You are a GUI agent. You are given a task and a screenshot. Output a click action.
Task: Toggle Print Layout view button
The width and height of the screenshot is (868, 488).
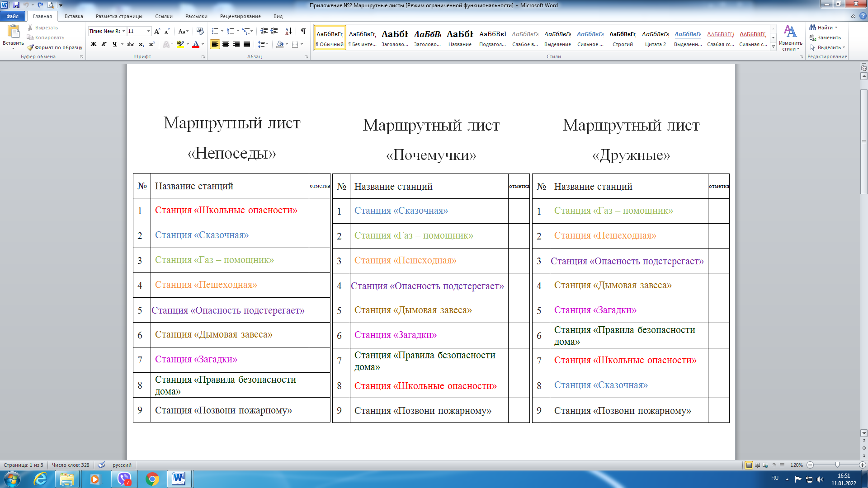(749, 465)
